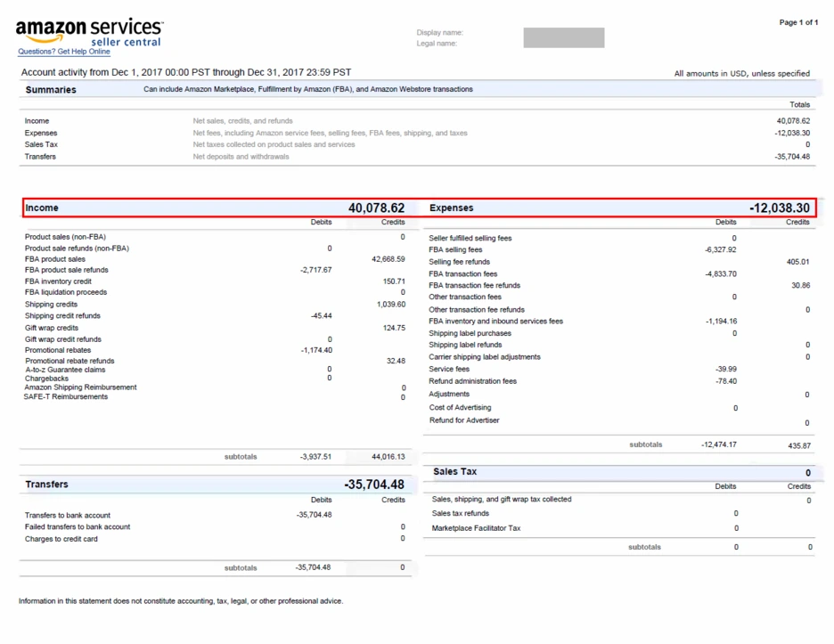Click FBA transaction fees value -4,833.70
Viewport: 834px width, 644px height.
[721, 273]
